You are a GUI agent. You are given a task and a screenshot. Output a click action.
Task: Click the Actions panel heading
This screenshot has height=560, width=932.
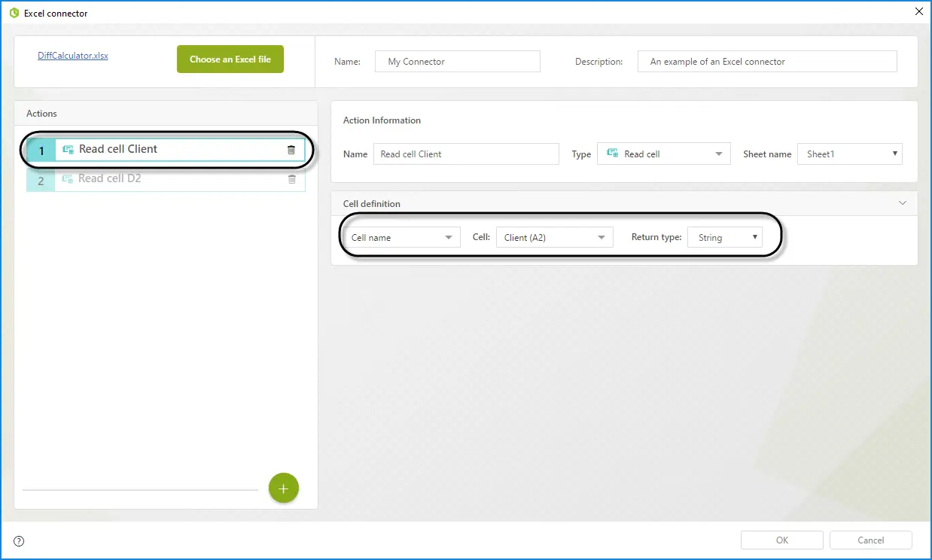pos(41,114)
